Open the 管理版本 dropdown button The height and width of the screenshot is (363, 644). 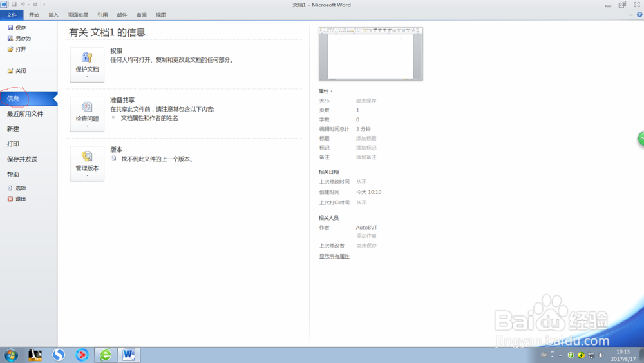(x=87, y=164)
